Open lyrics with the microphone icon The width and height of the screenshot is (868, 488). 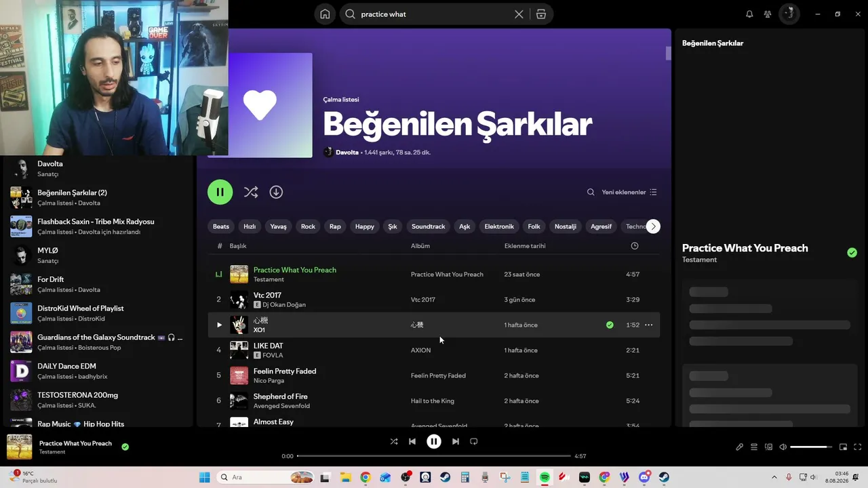coord(740,447)
